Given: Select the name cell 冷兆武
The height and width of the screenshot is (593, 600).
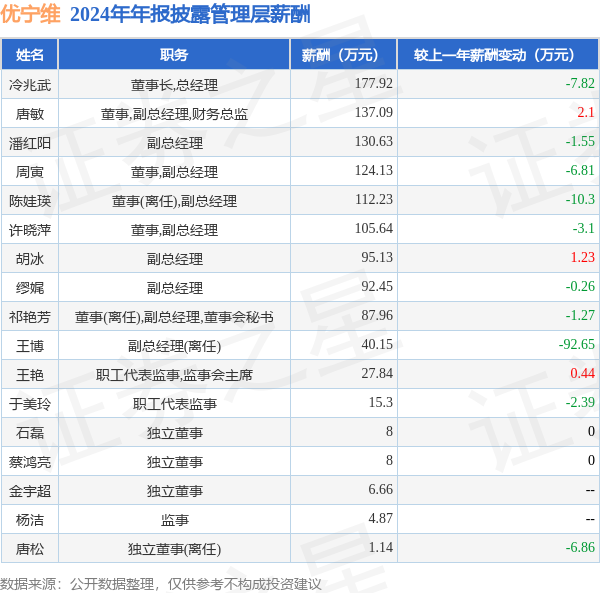Looking at the screenshot, I should pos(29,85).
